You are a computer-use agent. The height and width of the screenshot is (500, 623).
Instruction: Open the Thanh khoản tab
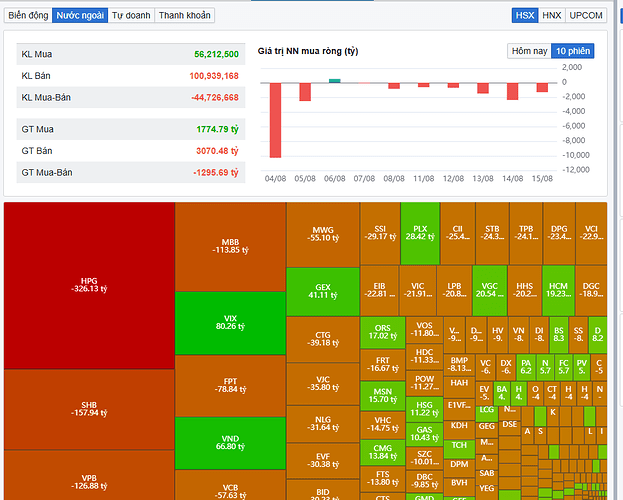point(185,16)
